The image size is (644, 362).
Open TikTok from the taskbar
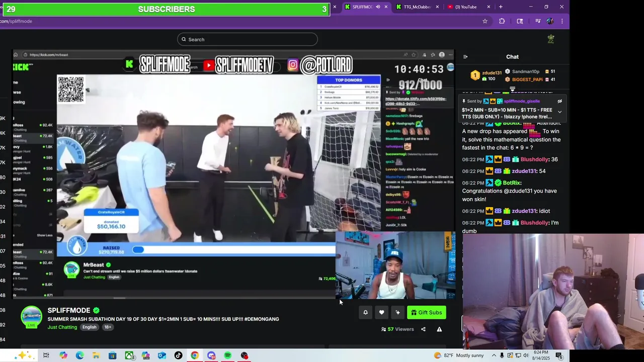(x=178, y=355)
